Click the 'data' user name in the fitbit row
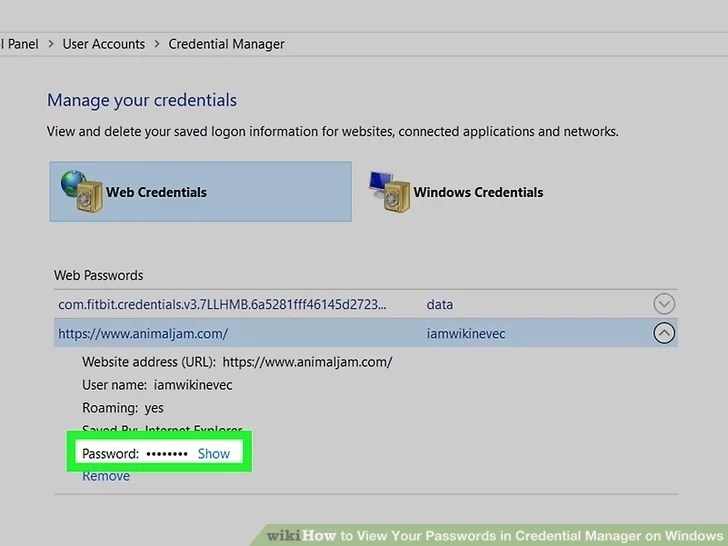Image resolution: width=728 pixels, height=546 pixels. click(x=440, y=304)
